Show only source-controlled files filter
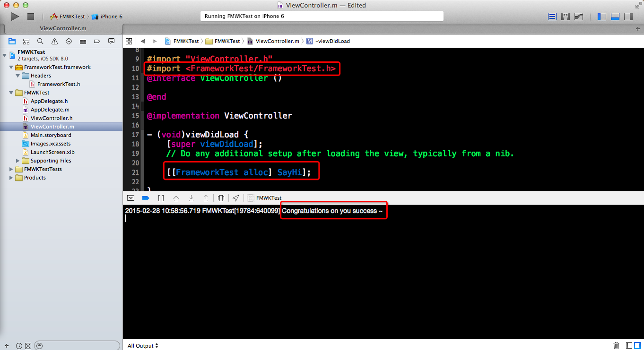The width and height of the screenshot is (644, 350). point(28,346)
